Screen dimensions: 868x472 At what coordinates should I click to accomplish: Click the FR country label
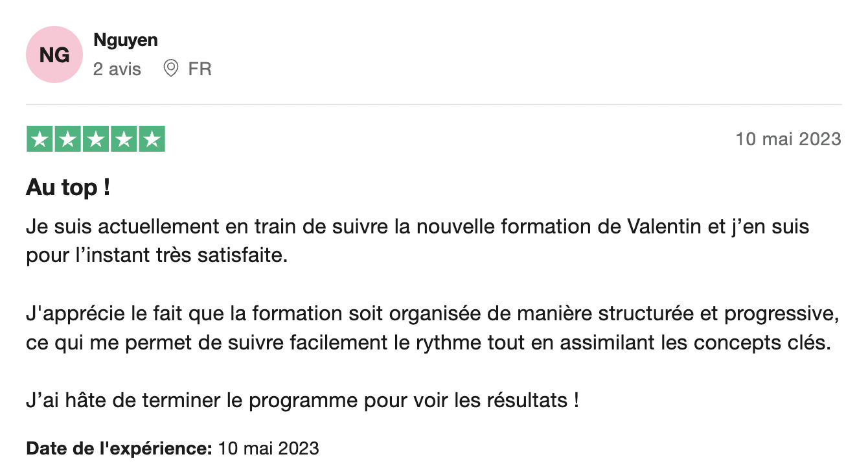[200, 69]
